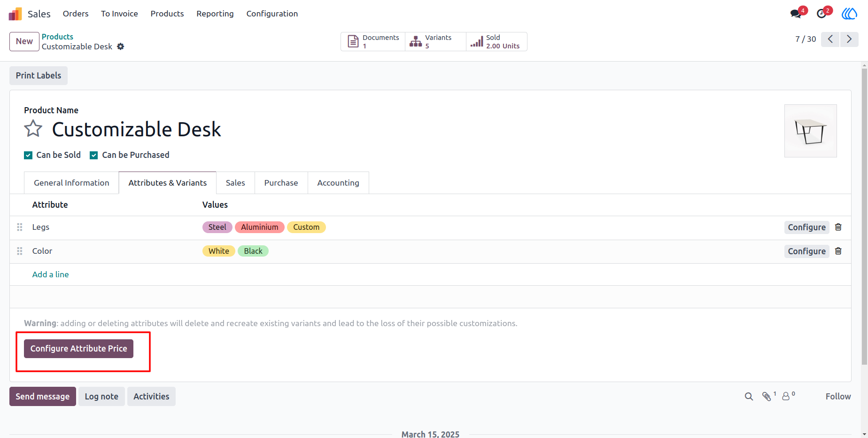This screenshot has width=868, height=438.
Task: Delete the Color attribute with trash icon
Action: pos(838,251)
